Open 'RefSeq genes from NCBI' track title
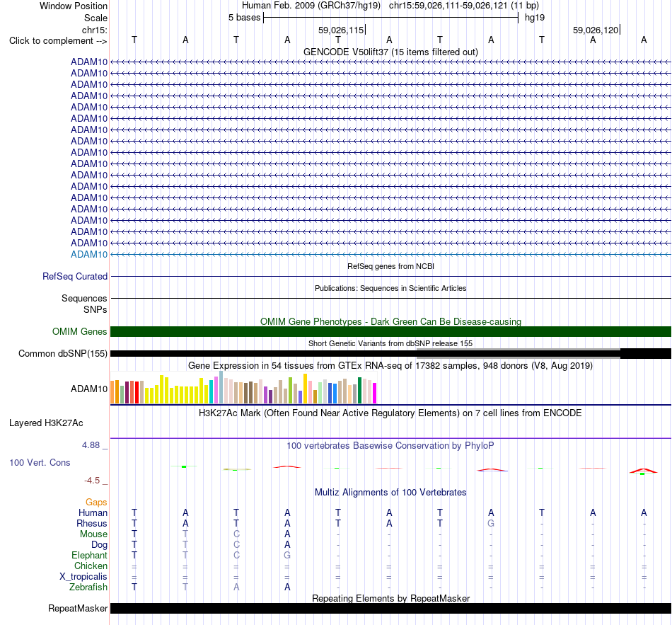Screen dimensions: 672x625 [390, 266]
